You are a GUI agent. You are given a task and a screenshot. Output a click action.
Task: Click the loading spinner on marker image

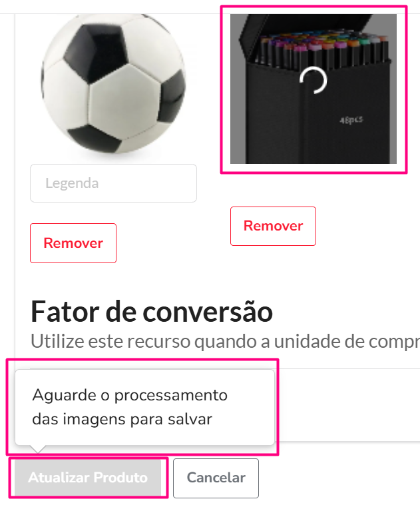point(314,81)
